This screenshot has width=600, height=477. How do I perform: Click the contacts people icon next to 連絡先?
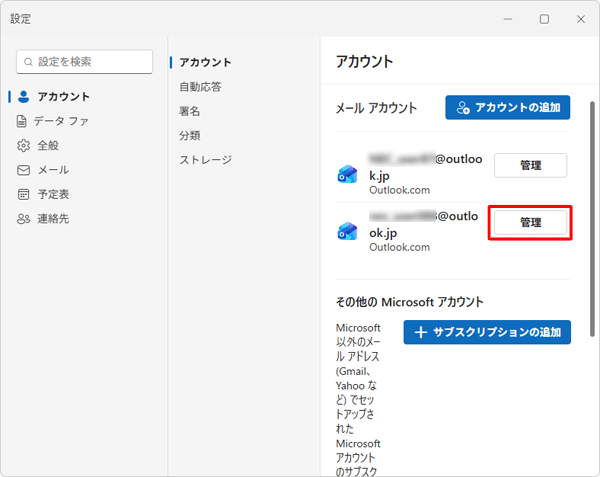coord(23,219)
